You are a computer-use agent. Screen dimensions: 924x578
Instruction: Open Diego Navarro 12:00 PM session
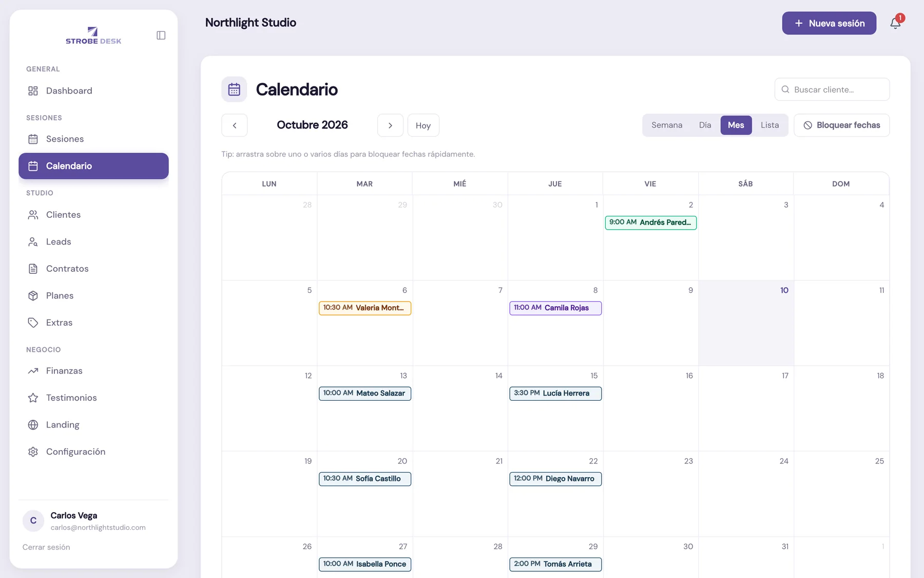[x=555, y=478]
